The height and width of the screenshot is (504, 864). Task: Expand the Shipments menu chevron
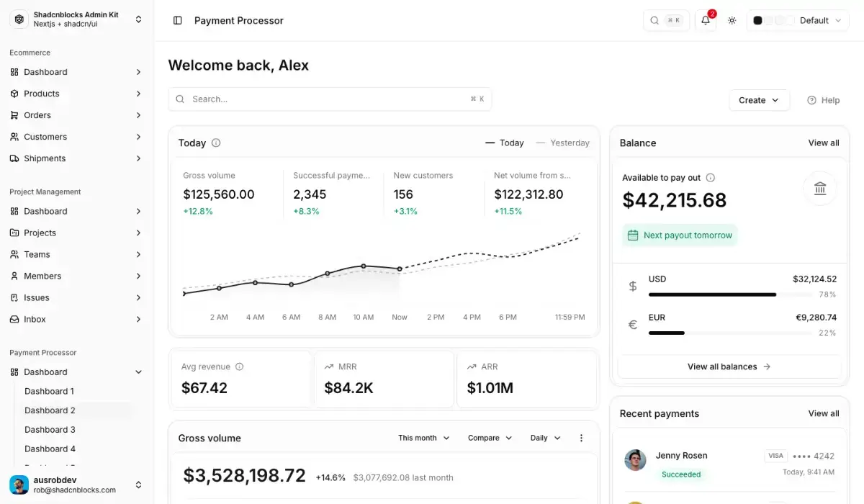(138, 158)
